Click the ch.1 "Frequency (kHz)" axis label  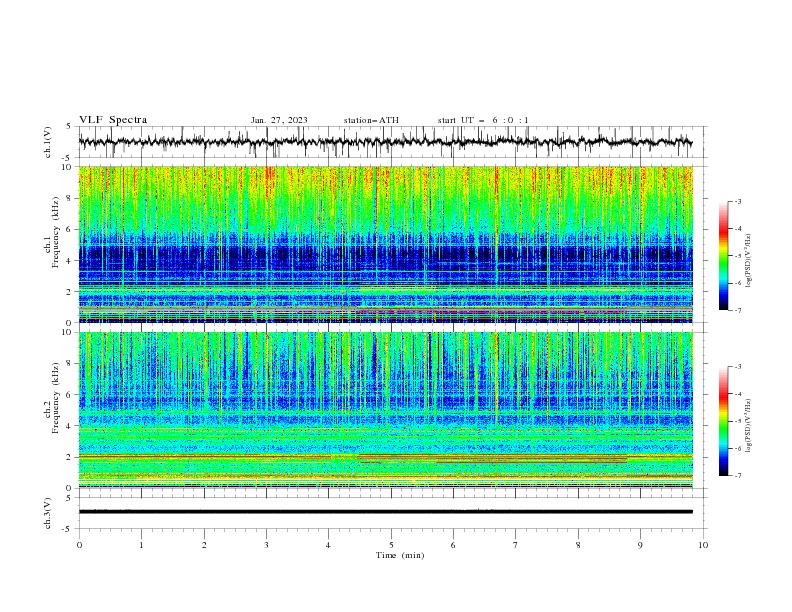pyautogui.click(x=55, y=232)
